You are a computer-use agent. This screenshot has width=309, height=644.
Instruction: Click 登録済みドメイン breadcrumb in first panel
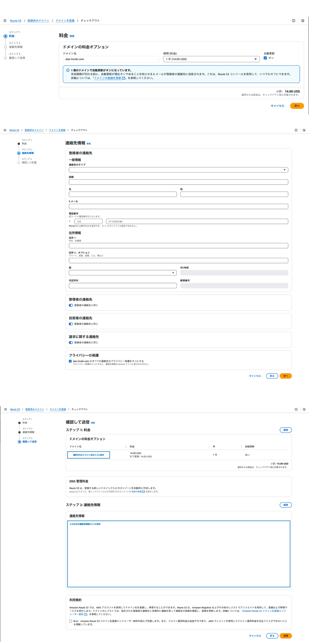pos(38,21)
